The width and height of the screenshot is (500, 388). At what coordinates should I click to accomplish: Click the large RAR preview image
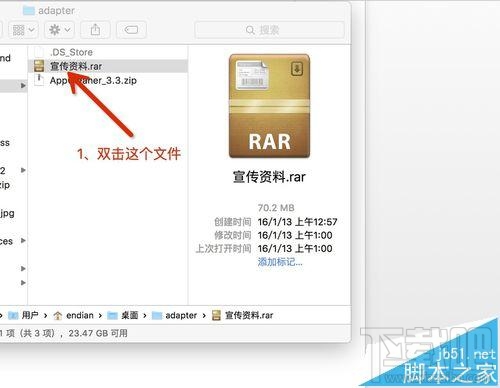coord(269,106)
